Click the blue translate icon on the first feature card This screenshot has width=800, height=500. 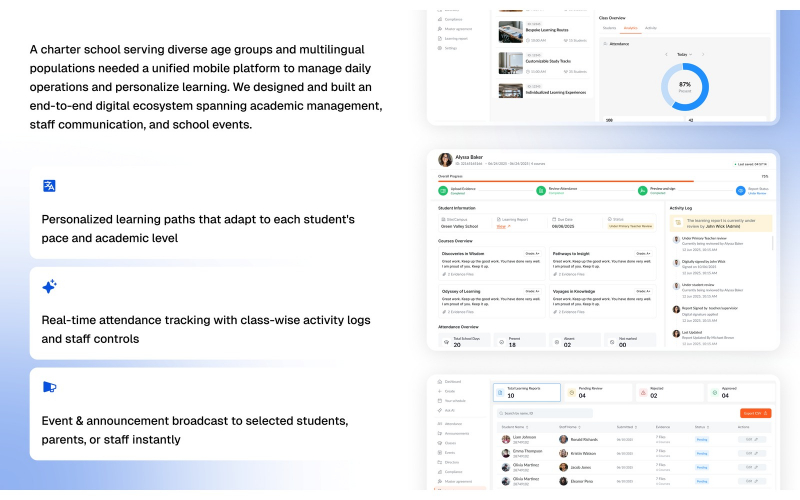[x=49, y=186]
